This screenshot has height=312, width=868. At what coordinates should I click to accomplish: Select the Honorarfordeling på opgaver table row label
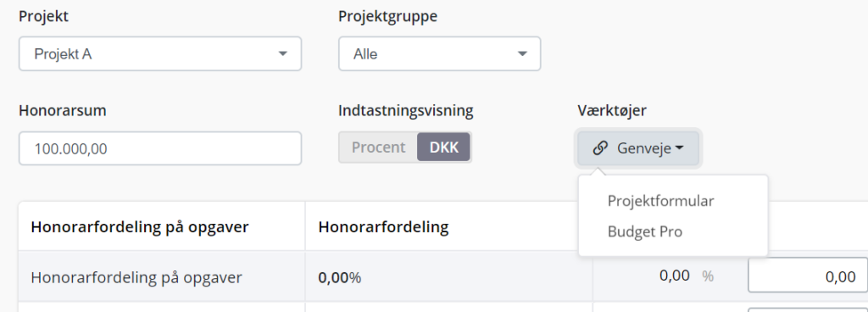pyautogui.click(x=136, y=277)
